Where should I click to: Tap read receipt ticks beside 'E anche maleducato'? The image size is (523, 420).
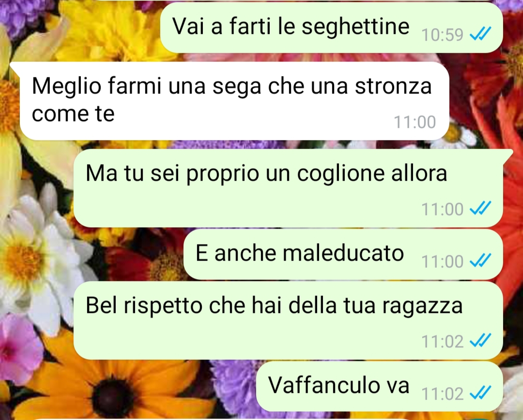[480, 261]
